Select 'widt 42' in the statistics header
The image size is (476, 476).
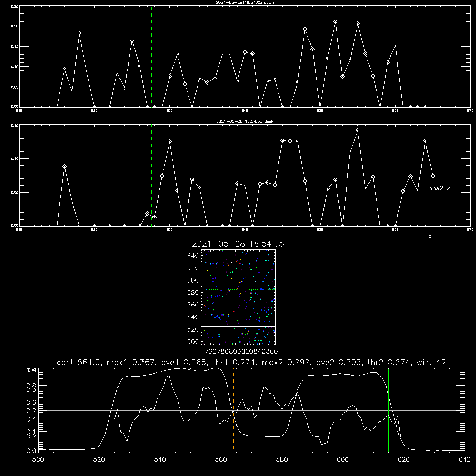point(431,362)
